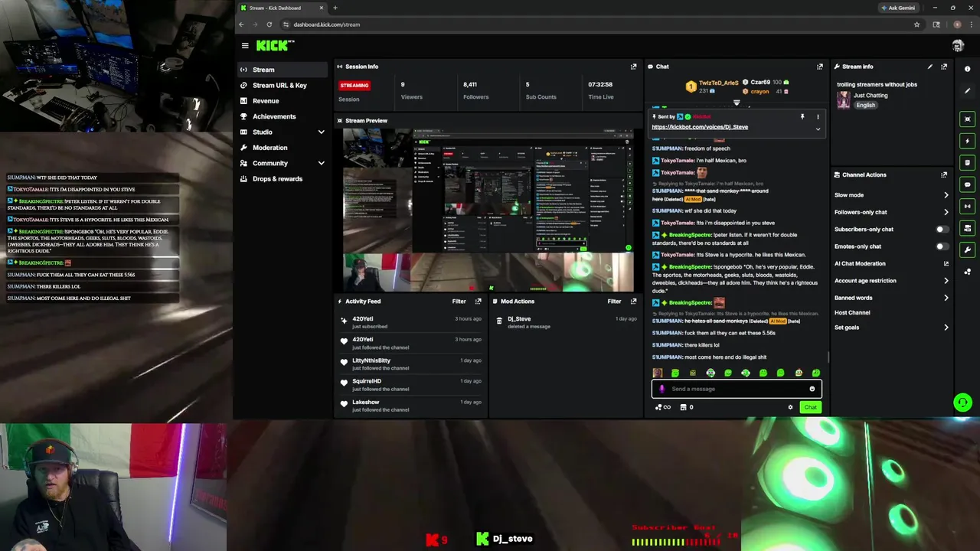980x551 pixels.
Task: Reload the browser page
Action: tap(269, 24)
